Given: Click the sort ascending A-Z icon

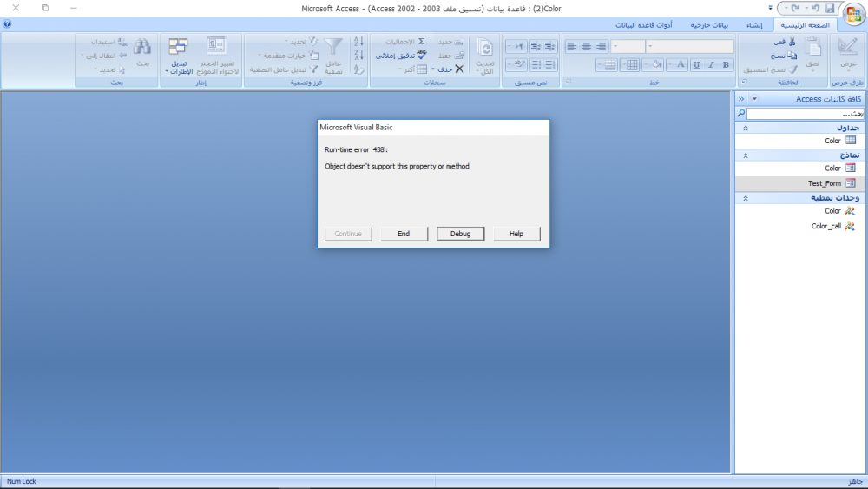Looking at the screenshot, I should [x=358, y=42].
